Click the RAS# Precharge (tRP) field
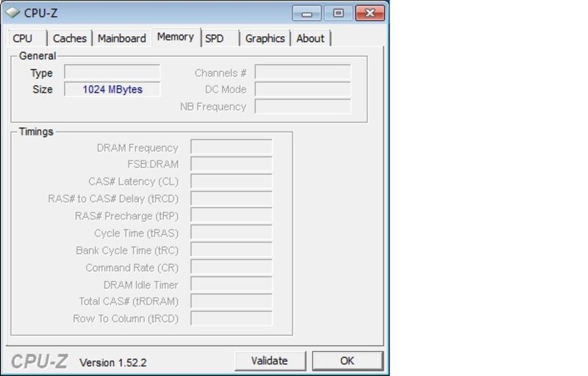Screen dimensions: 588x376 coord(232,216)
